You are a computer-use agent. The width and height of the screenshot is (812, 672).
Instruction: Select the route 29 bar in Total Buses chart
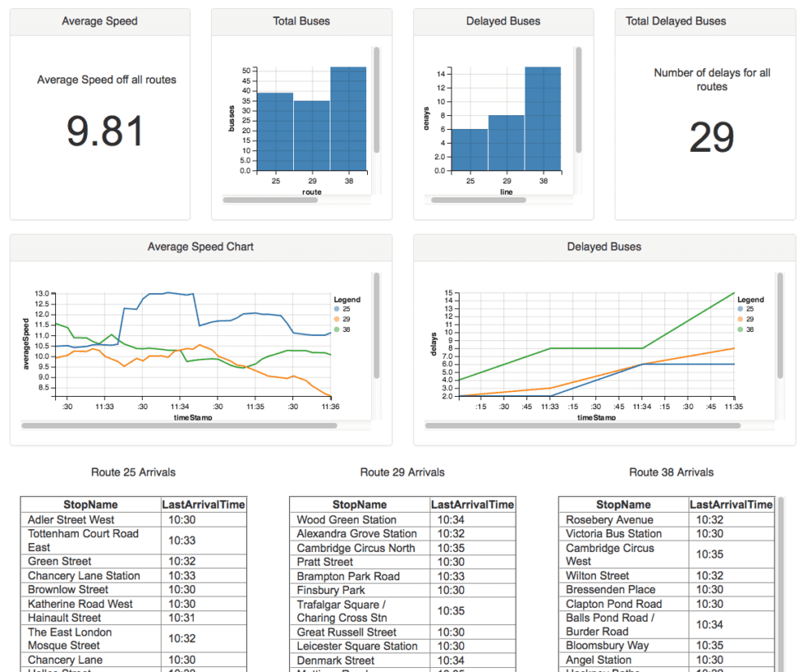click(312, 136)
